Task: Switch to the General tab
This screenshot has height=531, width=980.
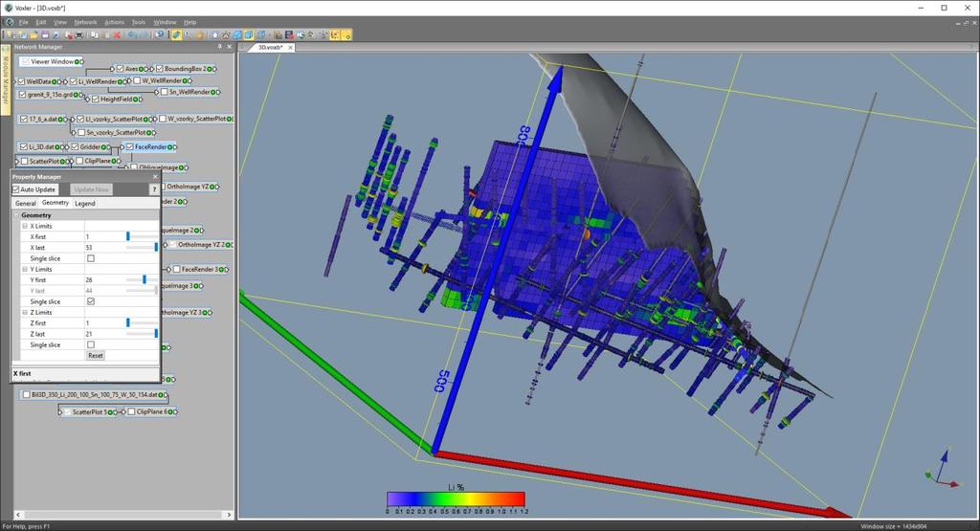Action: coord(26,203)
